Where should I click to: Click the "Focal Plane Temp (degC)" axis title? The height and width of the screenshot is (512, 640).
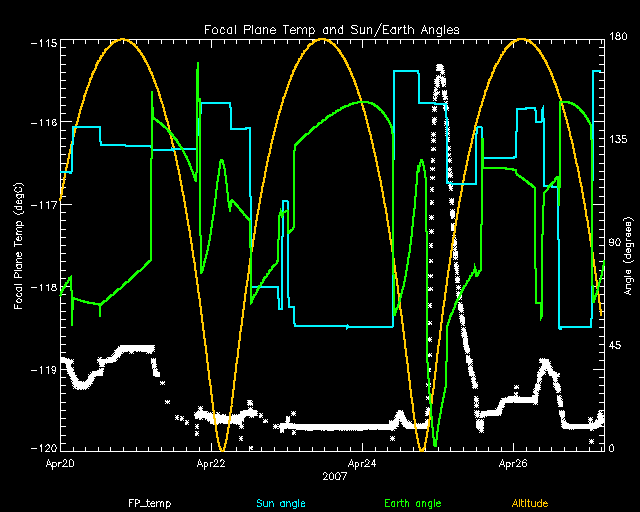pyautogui.click(x=19, y=246)
